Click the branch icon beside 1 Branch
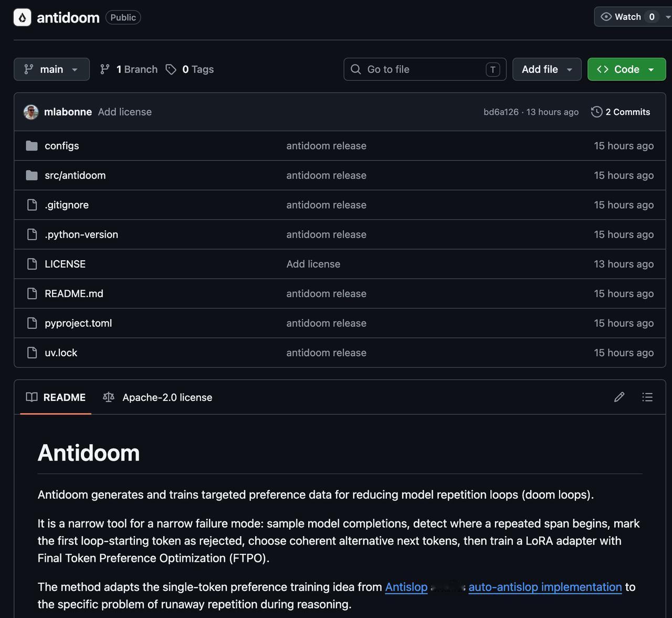This screenshot has height=618, width=672. tap(105, 69)
